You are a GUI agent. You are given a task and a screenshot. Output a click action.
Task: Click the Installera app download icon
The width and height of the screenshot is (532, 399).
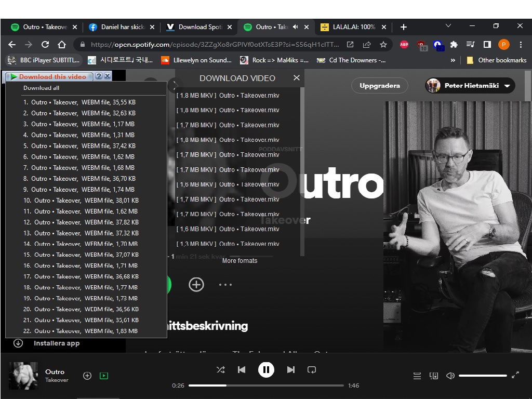click(x=18, y=343)
